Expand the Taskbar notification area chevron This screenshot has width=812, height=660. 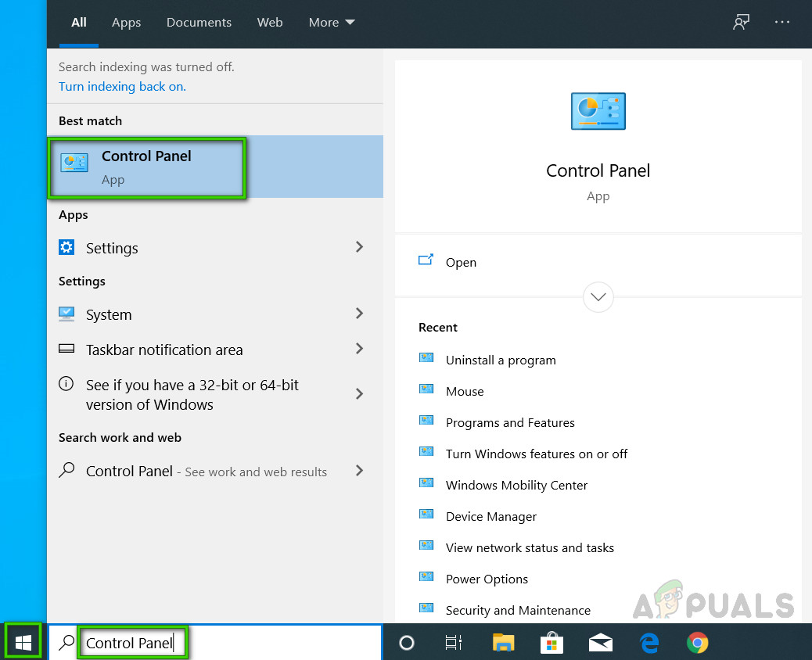coord(359,348)
